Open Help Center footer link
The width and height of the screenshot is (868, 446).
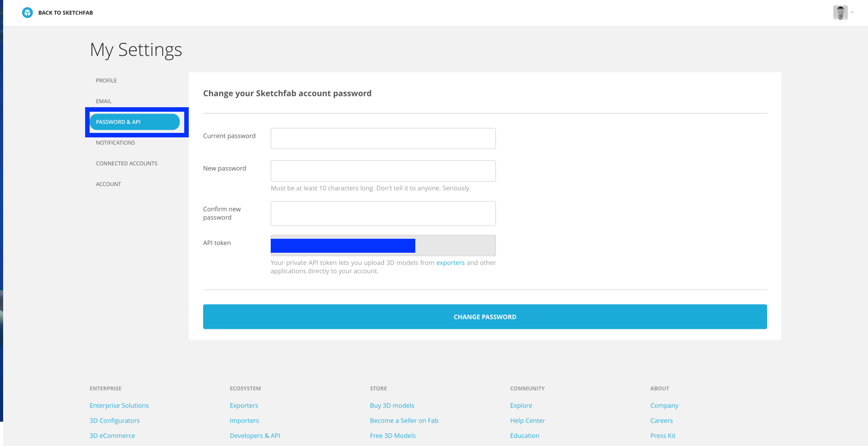[527, 421]
